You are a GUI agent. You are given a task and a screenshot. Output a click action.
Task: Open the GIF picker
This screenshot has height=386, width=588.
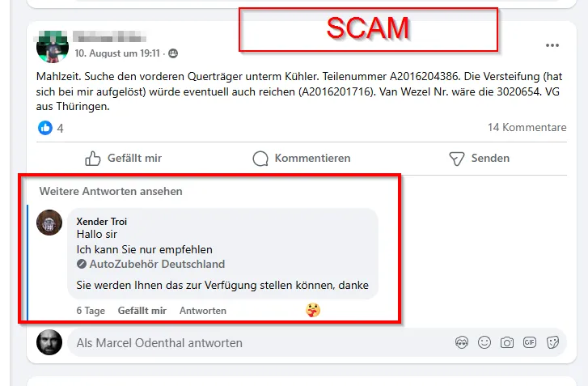pyautogui.click(x=530, y=342)
